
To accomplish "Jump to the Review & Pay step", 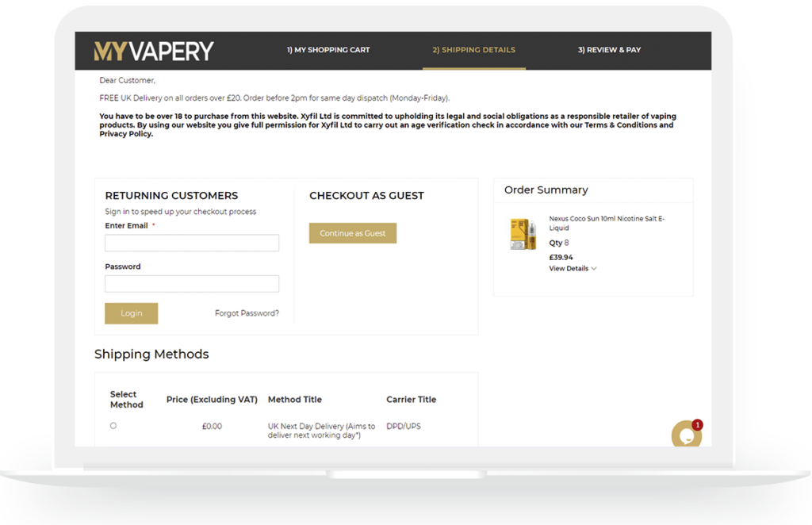I will coord(609,50).
